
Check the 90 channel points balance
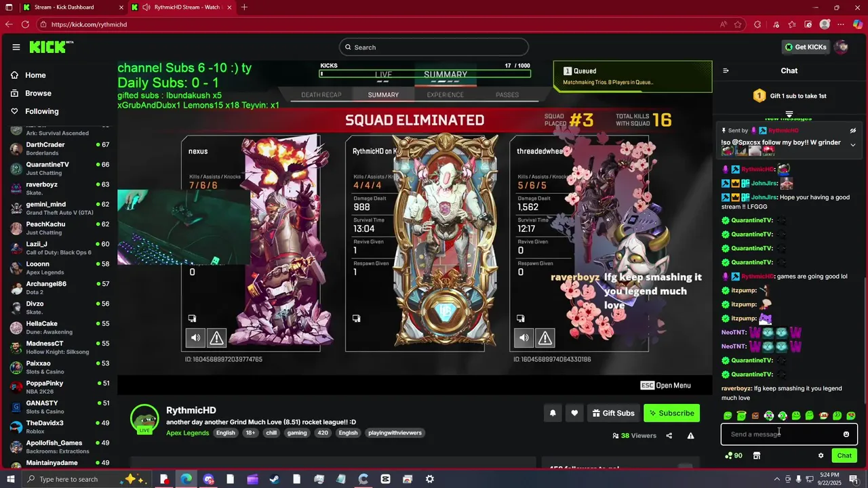pyautogui.click(x=733, y=455)
